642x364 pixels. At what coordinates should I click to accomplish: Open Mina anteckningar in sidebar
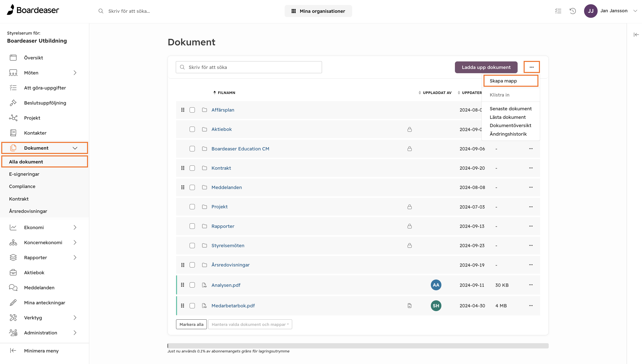45,303
